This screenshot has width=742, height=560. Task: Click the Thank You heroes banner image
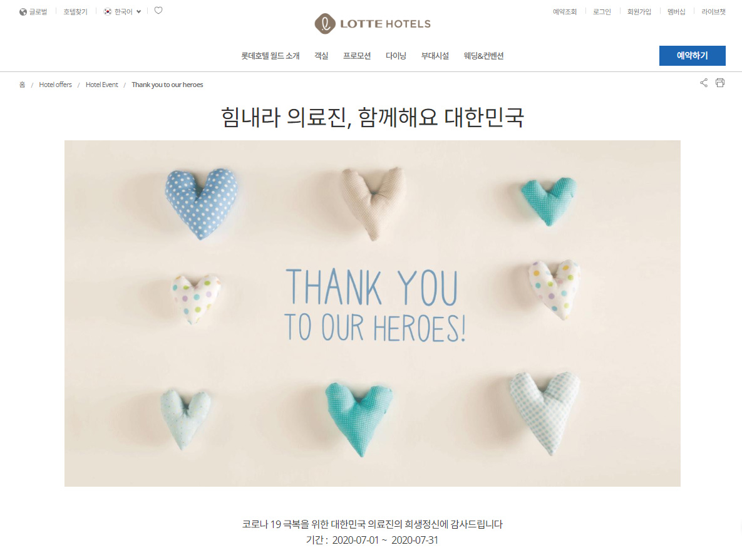tap(373, 313)
